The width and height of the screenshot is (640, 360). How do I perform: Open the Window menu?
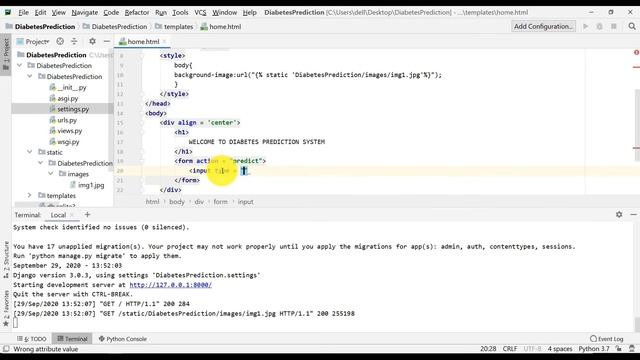[x=224, y=12]
